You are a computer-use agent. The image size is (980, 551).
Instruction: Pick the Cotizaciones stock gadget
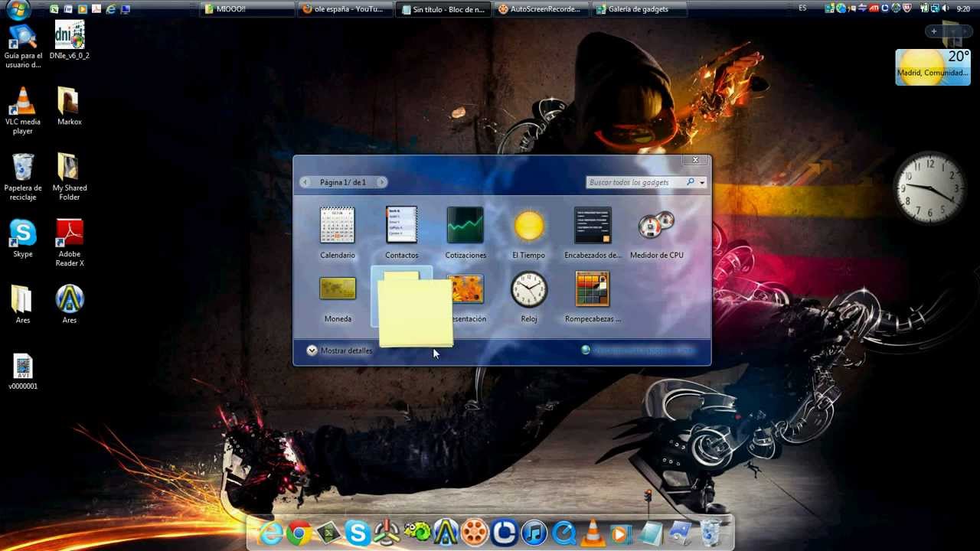465,233
